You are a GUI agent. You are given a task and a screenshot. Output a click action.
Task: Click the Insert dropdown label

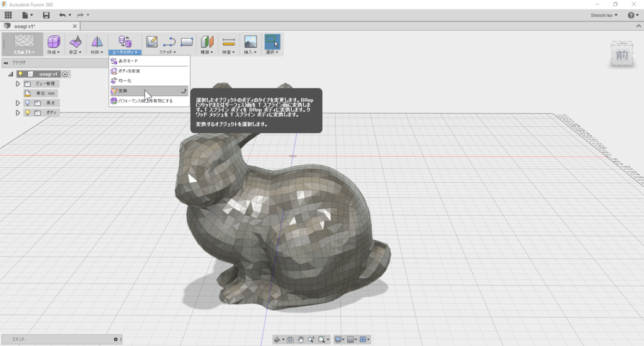[x=250, y=52]
